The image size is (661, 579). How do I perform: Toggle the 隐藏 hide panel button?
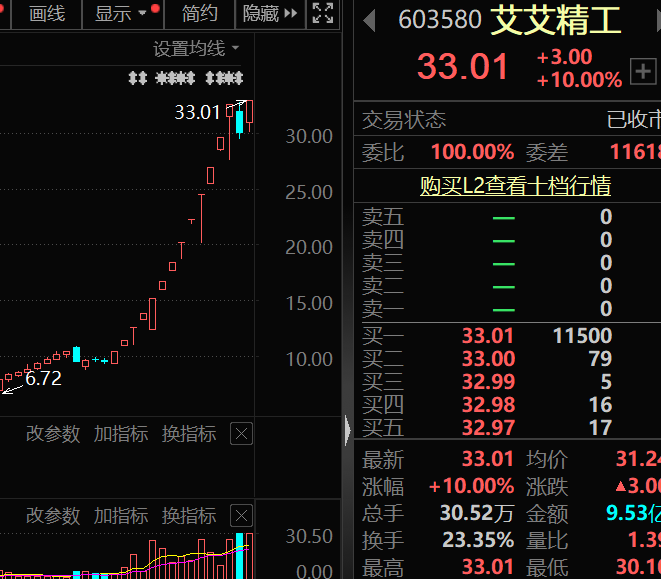(270, 13)
